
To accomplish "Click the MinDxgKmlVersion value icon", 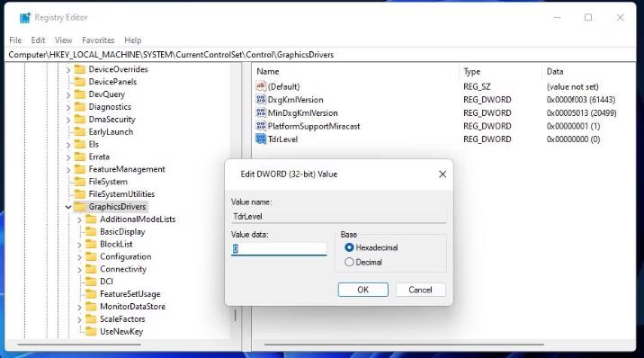I will (261, 113).
